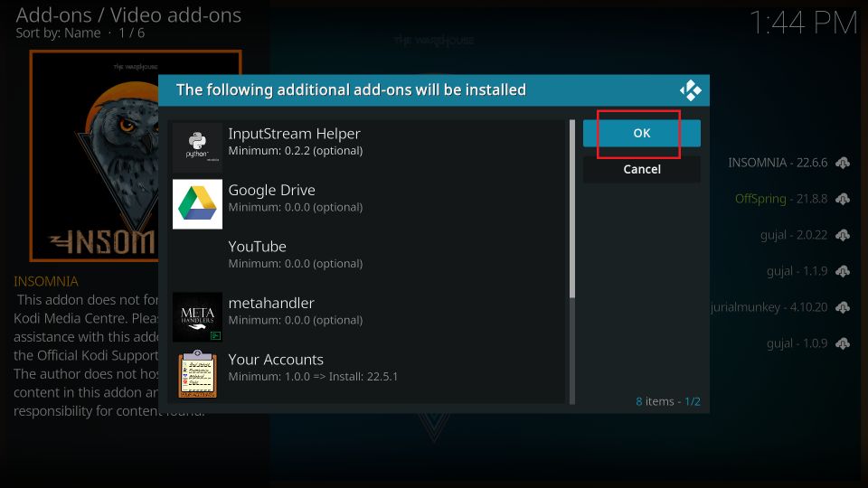Select gujal - 2.0.22 in the background list
868x488 pixels.
tap(794, 235)
